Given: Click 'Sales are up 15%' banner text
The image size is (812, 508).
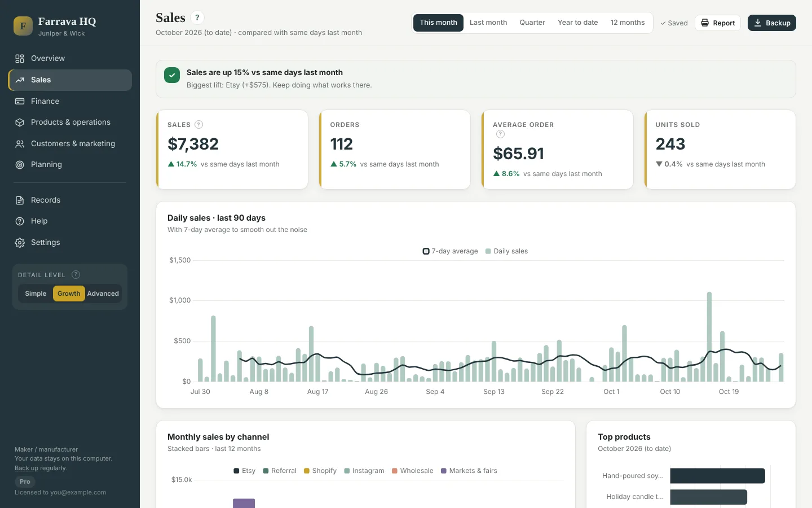Looking at the screenshot, I should tap(264, 73).
